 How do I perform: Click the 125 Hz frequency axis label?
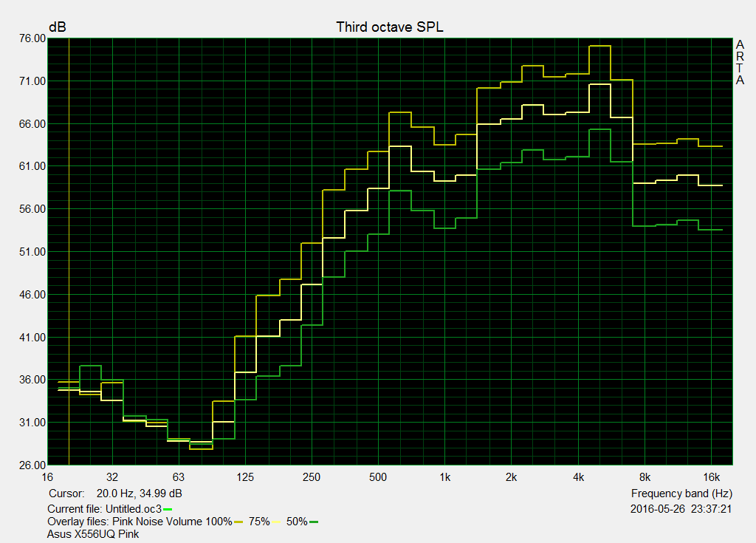[x=245, y=477]
